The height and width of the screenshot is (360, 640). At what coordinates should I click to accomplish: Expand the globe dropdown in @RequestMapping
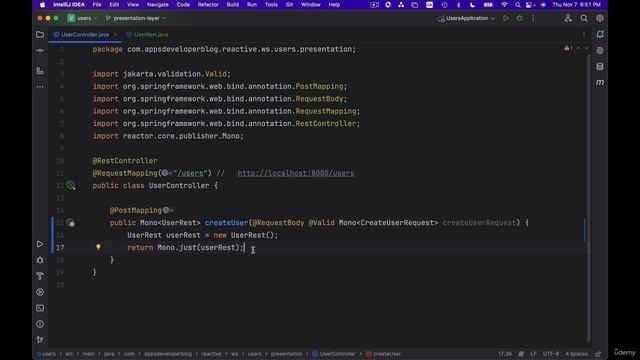pyautogui.click(x=167, y=173)
